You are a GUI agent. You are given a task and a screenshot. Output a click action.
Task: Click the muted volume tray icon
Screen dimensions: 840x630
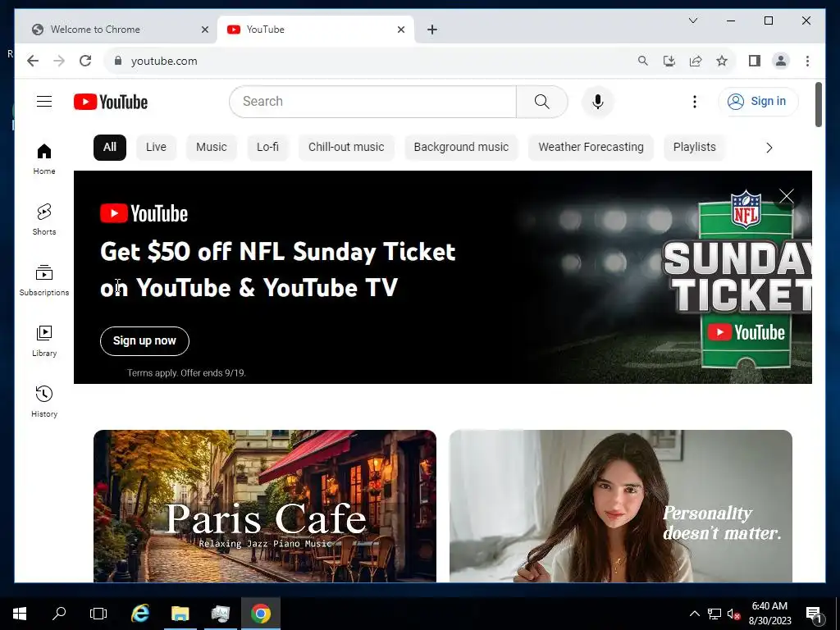[733, 614]
